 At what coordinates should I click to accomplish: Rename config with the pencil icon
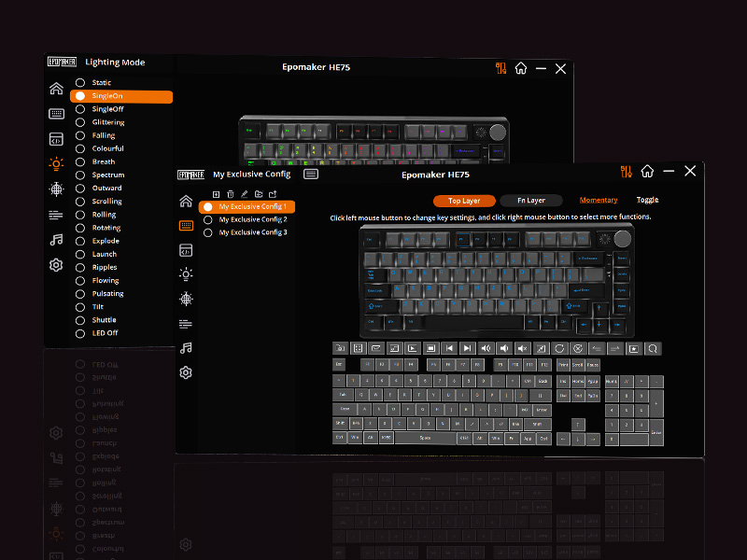[x=245, y=194]
